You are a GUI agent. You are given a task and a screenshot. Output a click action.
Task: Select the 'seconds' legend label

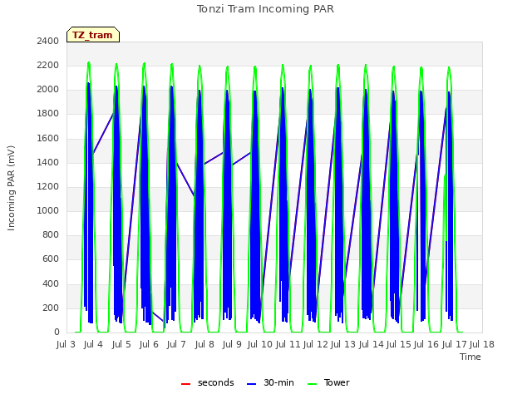tap(216, 382)
